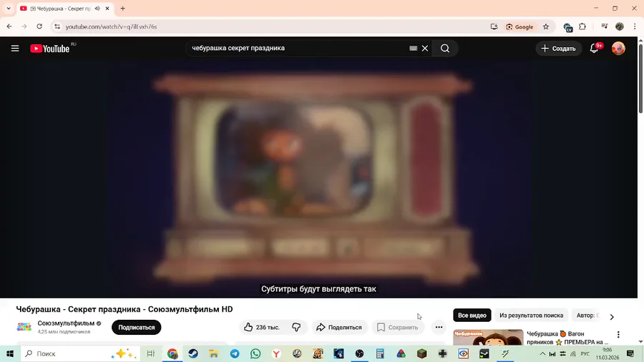Image resolution: width=644 pixels, height=362 pixels.
Task: Click the suggested video Чебурашка thumbnail
Action: click(488, 338)
